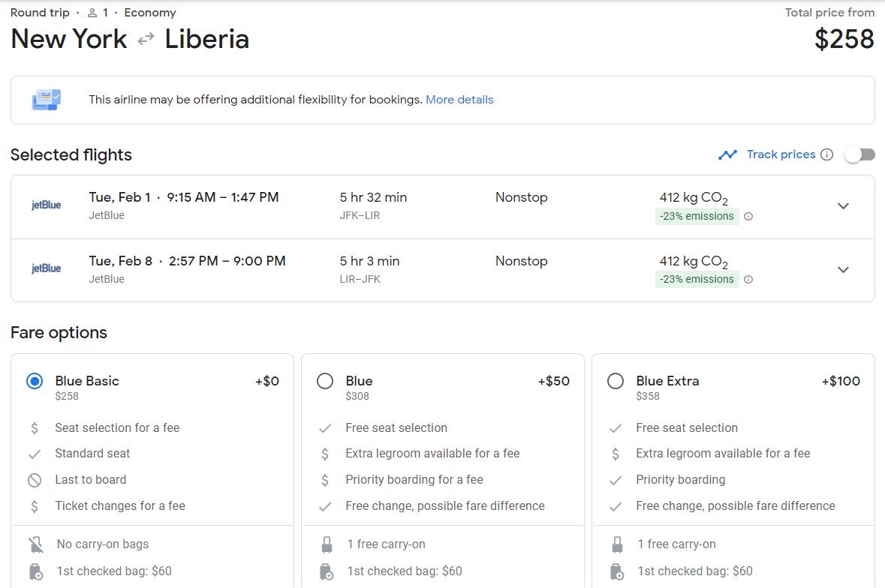This screenshot has height=588, width=885.
Task: Click the New York origin heading
Action: coord(69,40)
